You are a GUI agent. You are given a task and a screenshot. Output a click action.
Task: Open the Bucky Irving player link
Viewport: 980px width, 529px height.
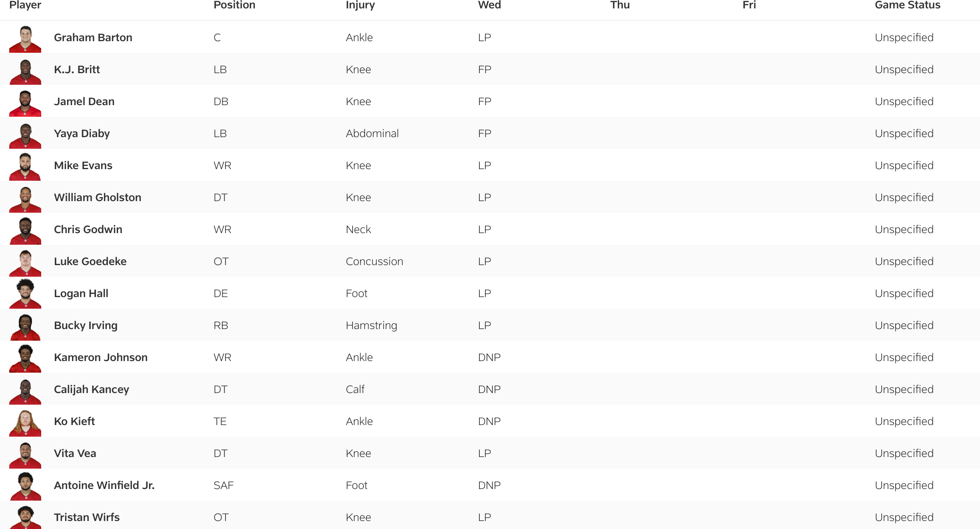tap(86, 325)
